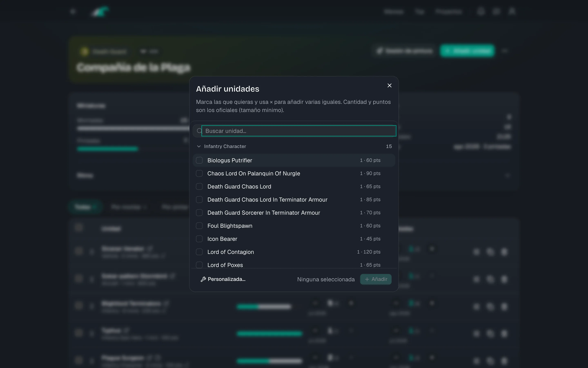Screen dimensions: 588x368
Task: Check the Biologus Putrifier checkbox
Action: [199, 160]
